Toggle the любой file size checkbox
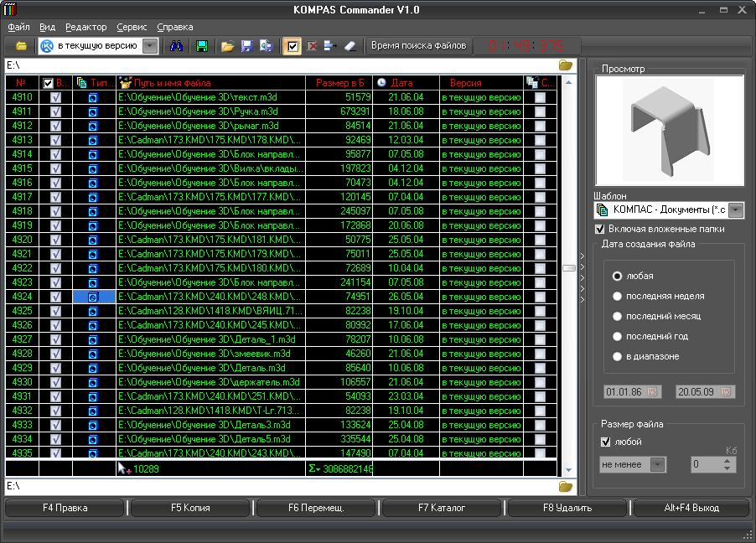756x543 pixels. pos(606,442)
